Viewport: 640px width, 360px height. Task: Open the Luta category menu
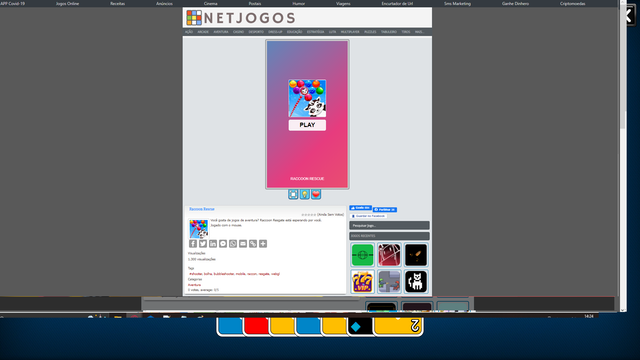[332, 32]
